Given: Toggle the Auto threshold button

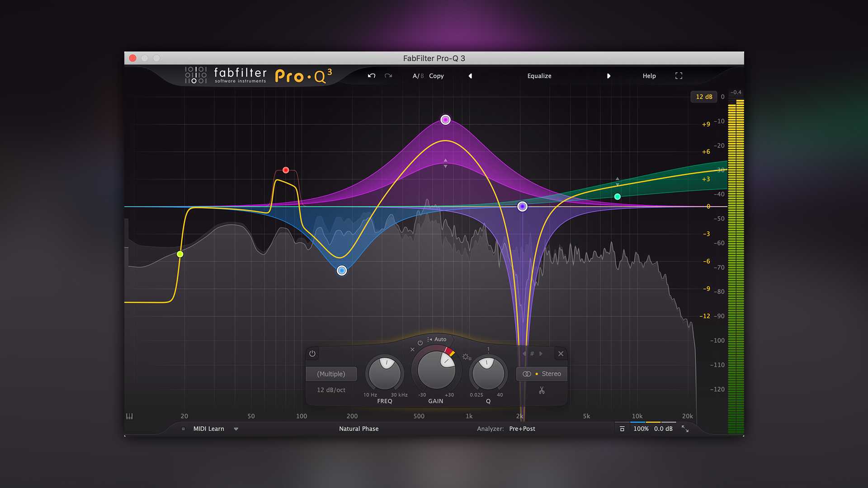Looking at the screenshot, I should tap(437, 339).
